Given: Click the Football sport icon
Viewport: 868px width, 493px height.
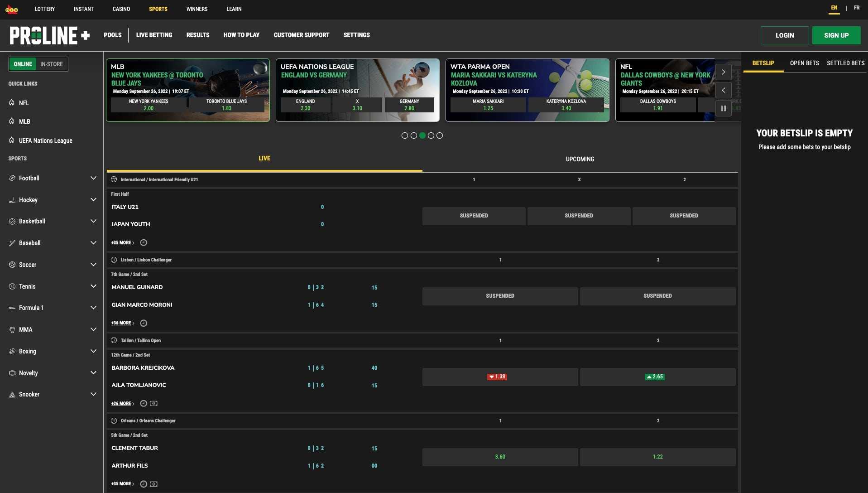Looking at the screenshot, I should [x=12, y=178].
